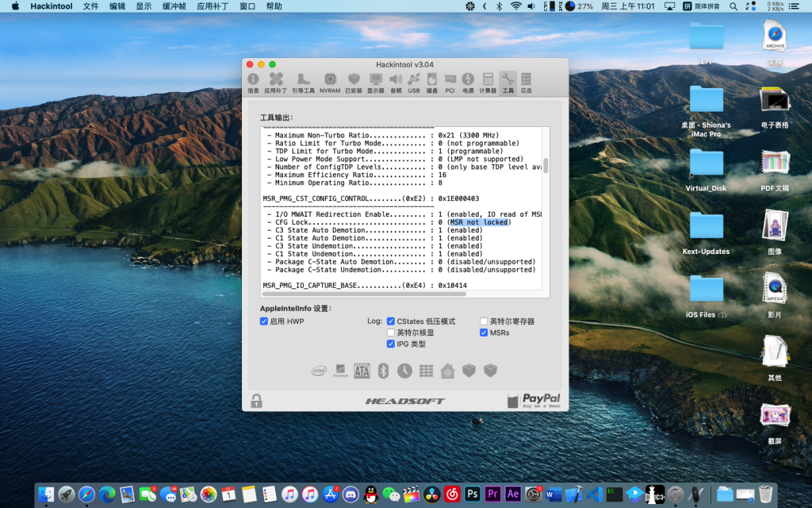Open the 电源 power tab
Screen dimensions: 812x508
(468, 83)
